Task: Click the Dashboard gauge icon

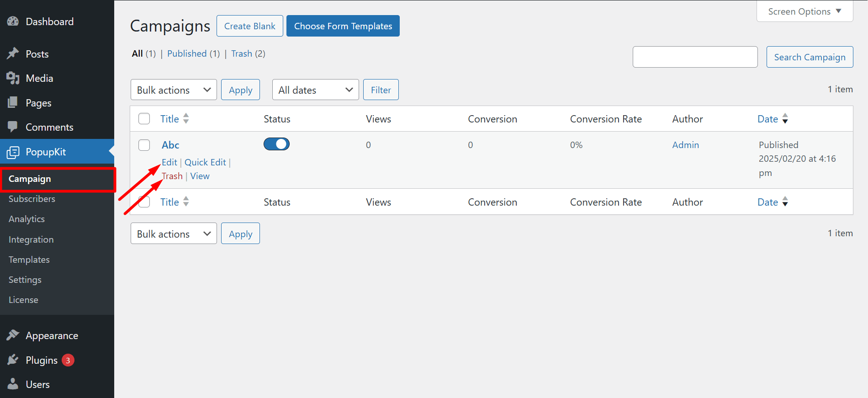Action: pyautogui.click(x=13, y=21)
